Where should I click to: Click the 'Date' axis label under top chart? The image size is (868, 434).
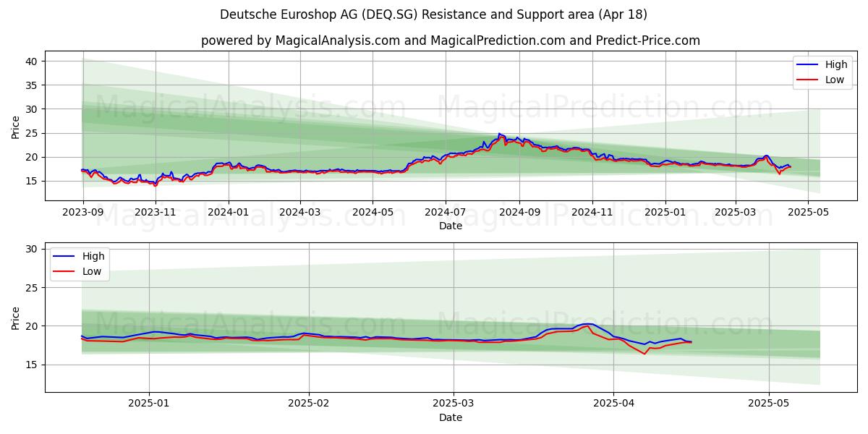coord(451,226)
